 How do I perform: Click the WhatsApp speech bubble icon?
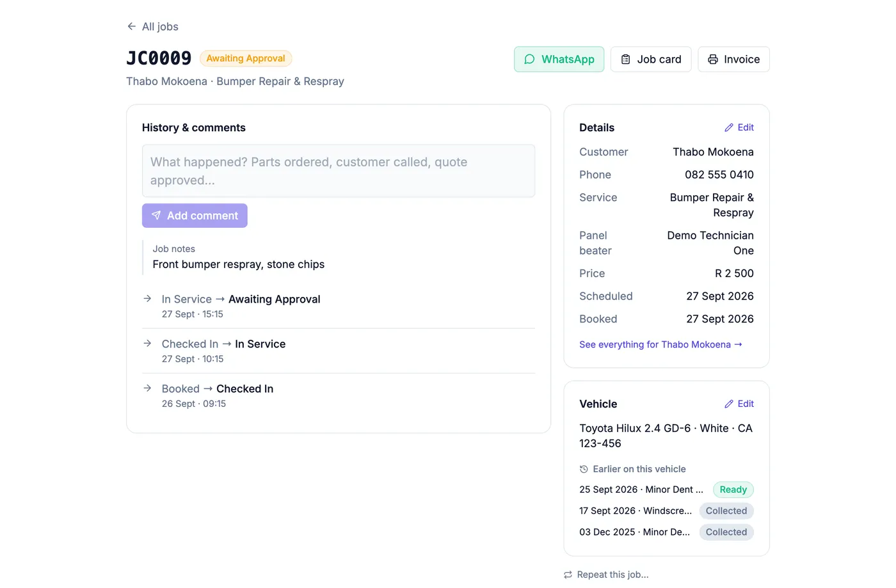(x=529, y=60)
